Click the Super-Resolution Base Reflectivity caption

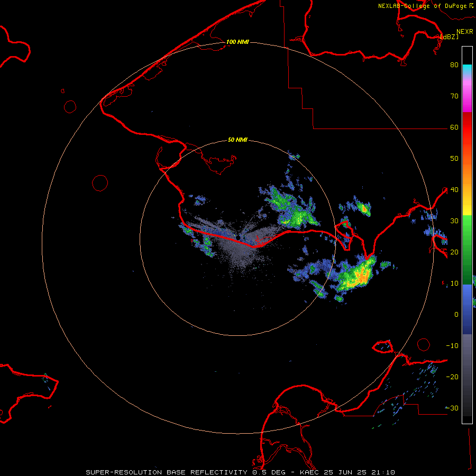coord(241,472)
